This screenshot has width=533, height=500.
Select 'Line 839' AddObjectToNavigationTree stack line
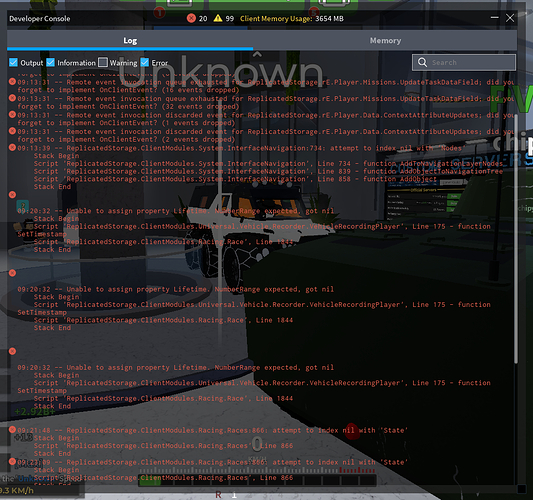pyautogui.click(x=268, y=171)
